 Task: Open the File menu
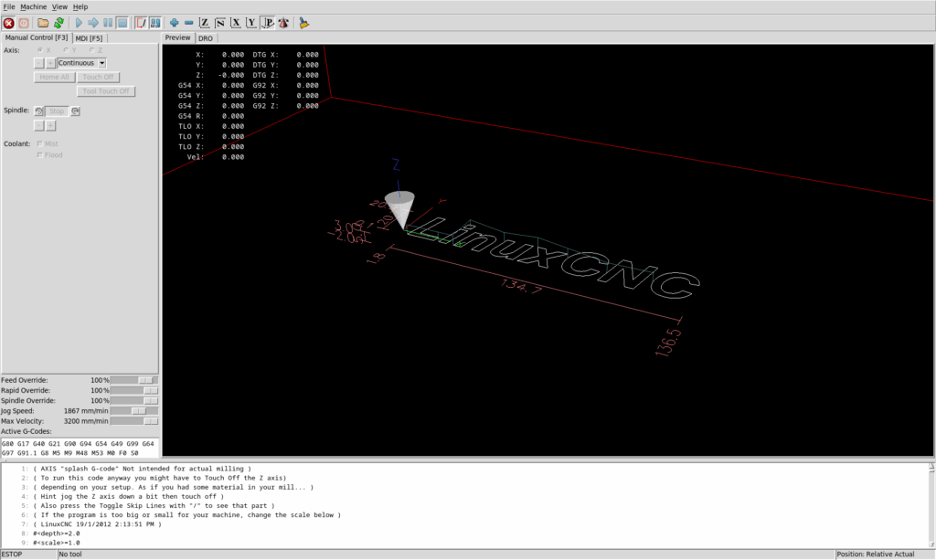[x=8, y=6]
